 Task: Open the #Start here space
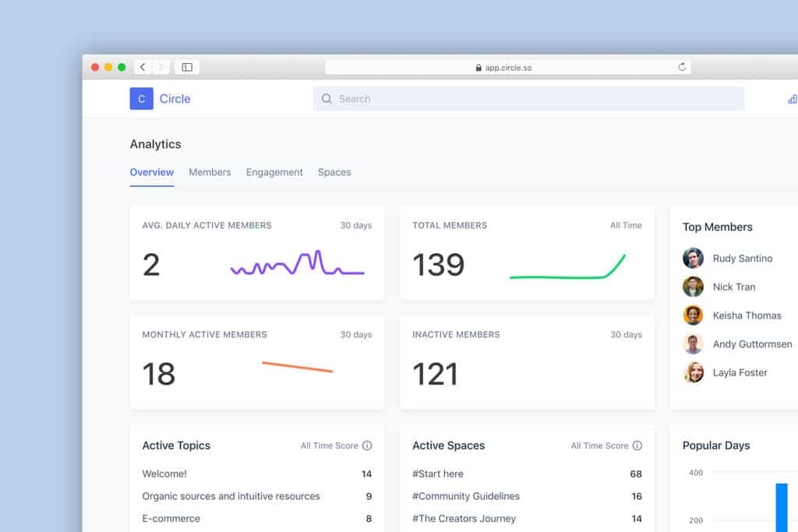(x=438, y=474)
